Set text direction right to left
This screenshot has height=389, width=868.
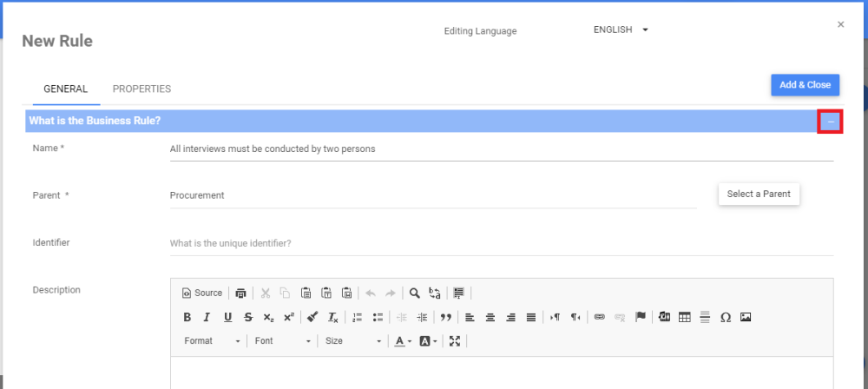575,318
